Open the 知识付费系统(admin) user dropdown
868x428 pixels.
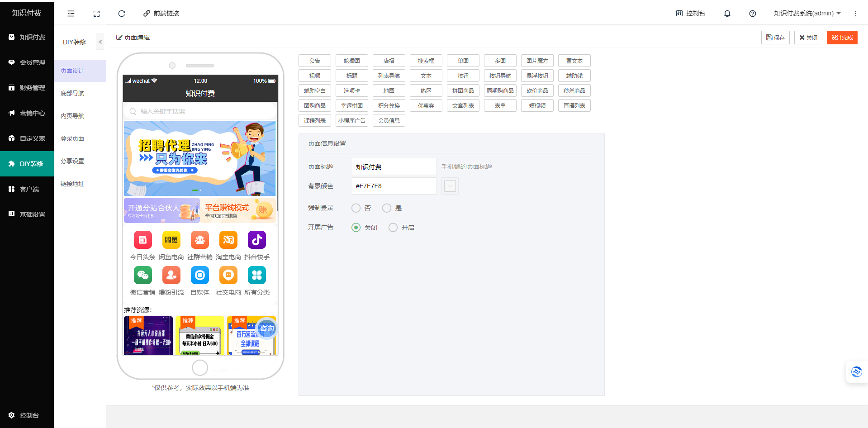coord(807,13)
